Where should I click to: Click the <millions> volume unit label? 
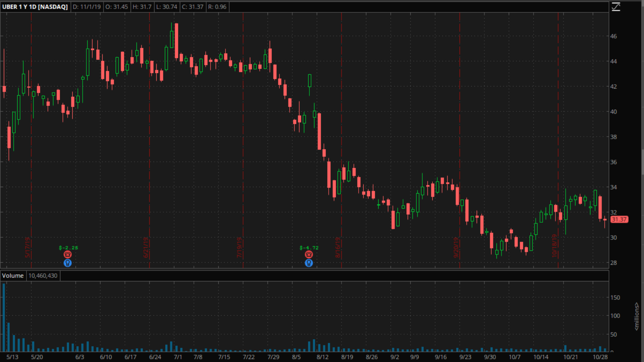point(637,316)
